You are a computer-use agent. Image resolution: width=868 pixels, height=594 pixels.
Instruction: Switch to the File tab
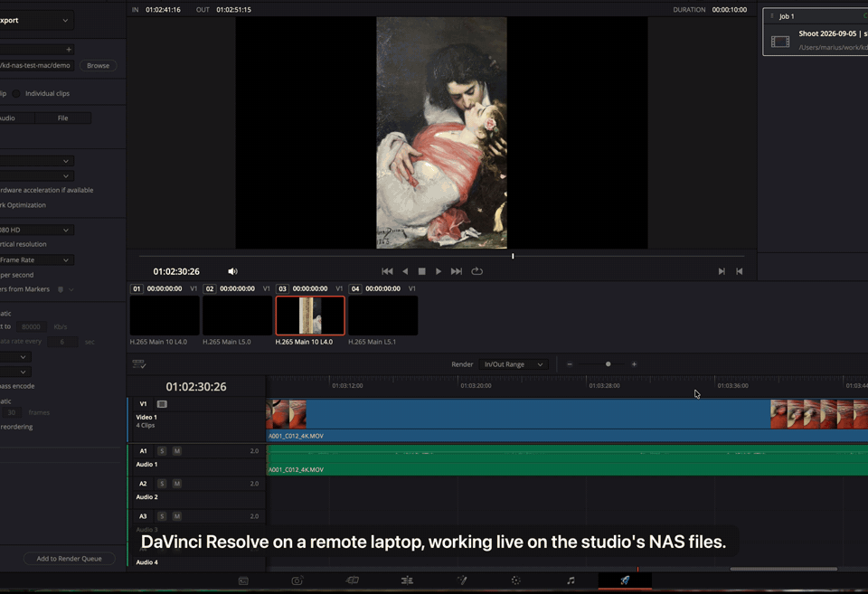[x=63, y=118]
